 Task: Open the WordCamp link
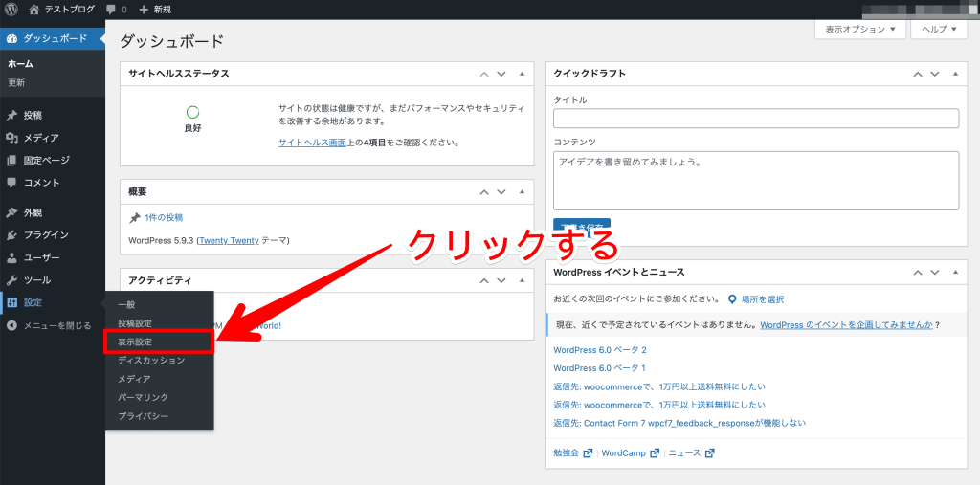624,453
